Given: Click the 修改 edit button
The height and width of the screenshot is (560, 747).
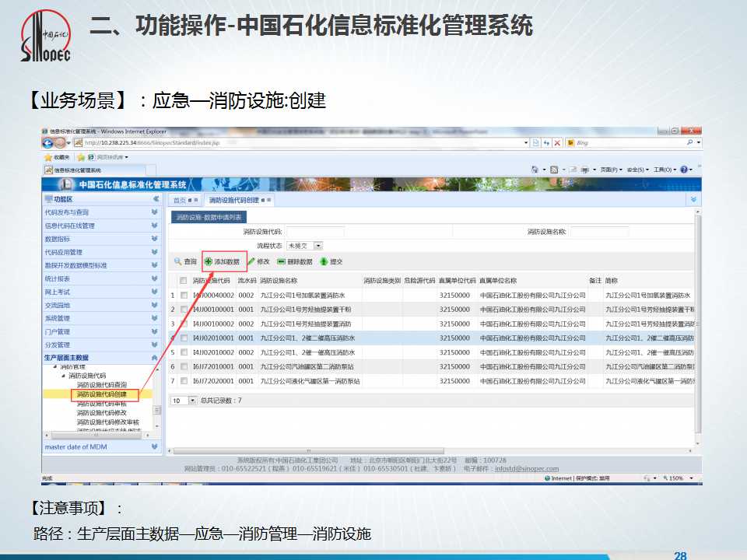Looking at the screenshot, I should coord(259,261).
